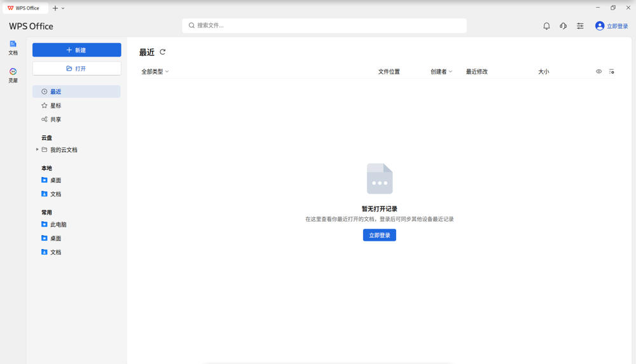Click the 常用 section heading
The image size is (636, 364).
pyautogui.click(x=46, y=212)
